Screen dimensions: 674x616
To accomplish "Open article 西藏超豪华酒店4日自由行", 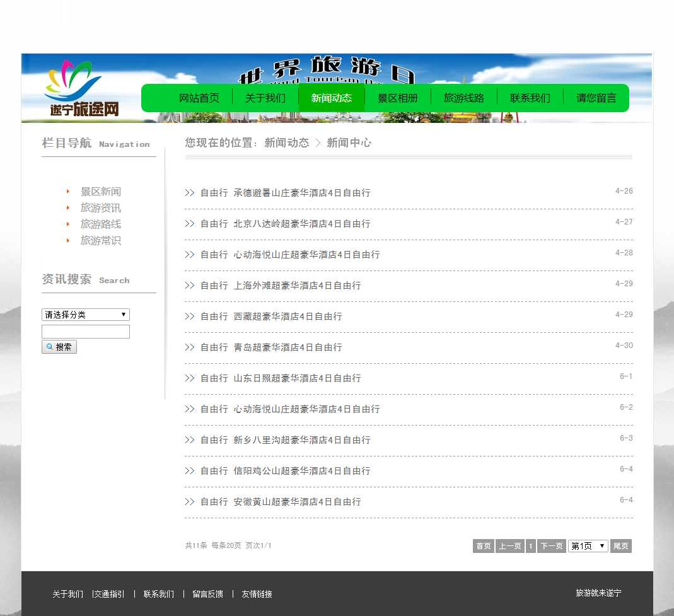I will pos(288,317).
